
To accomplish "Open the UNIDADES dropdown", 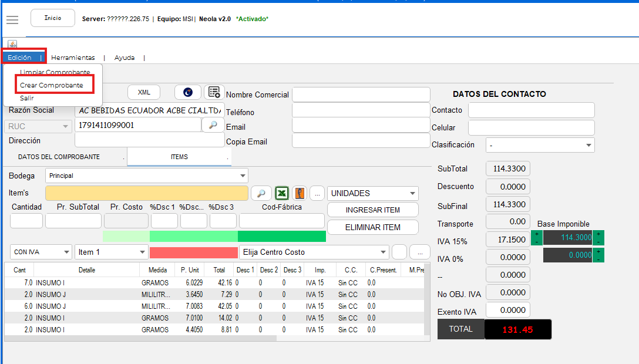I will 412,194.
